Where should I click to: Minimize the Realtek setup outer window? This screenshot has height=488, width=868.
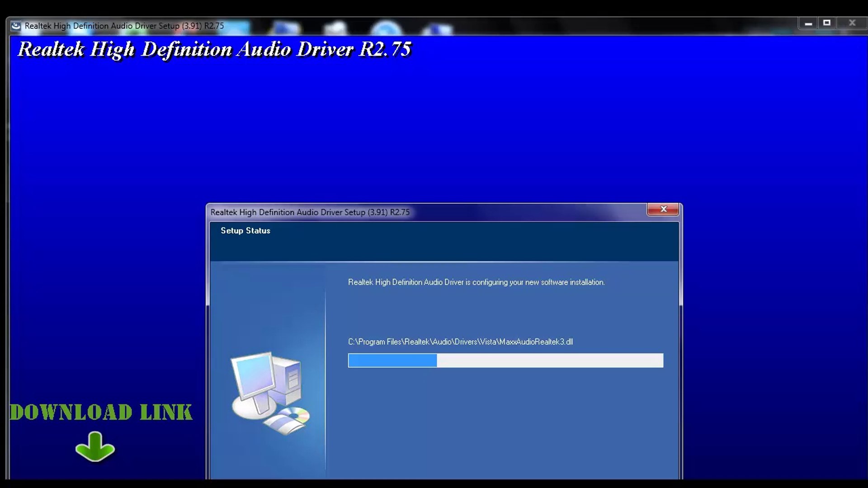808,23
